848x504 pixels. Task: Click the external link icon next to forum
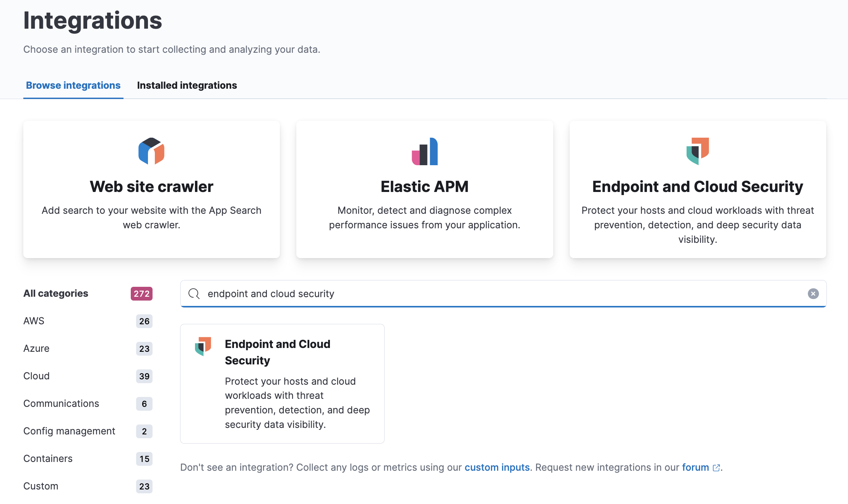click(x=716, y=467)
